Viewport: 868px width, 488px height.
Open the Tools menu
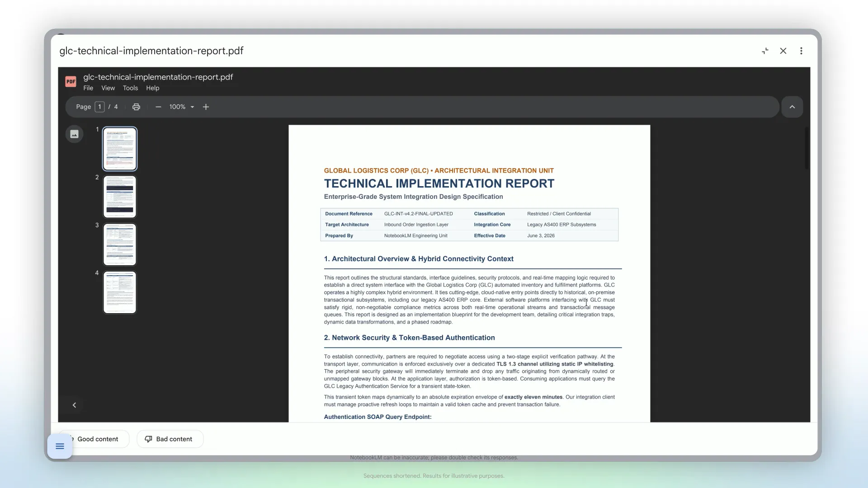[x=130, y=88]
